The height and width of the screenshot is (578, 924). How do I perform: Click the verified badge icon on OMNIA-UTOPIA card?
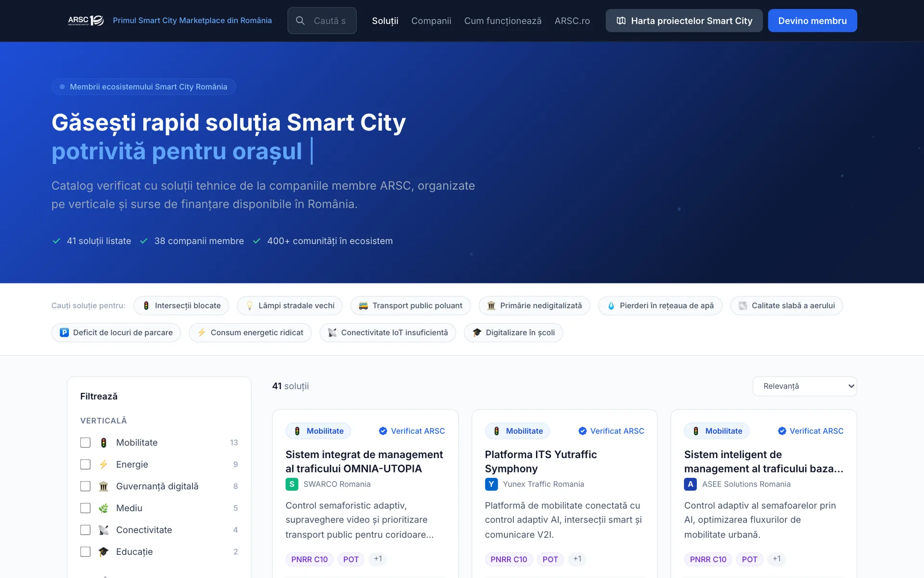pyautogui.click(x=383, y=431)
